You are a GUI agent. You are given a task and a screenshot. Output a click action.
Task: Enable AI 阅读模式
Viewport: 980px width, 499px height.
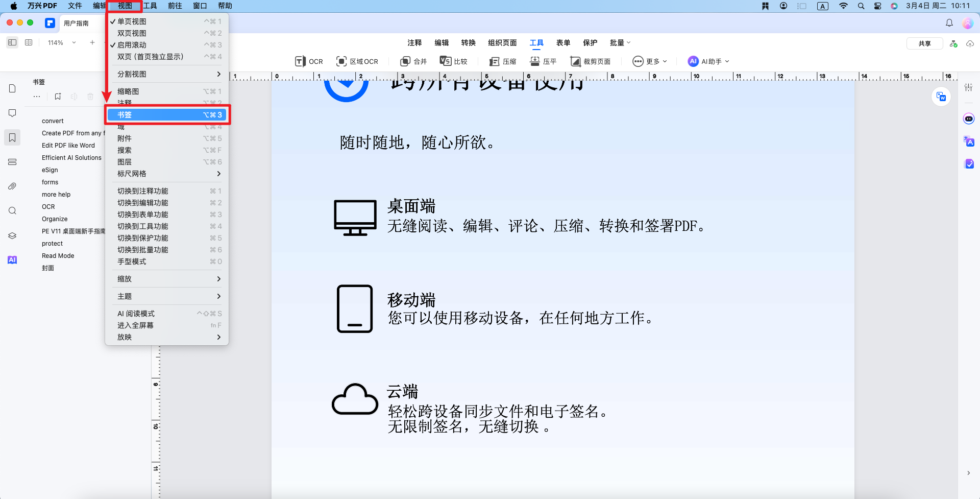click(167, 314)
